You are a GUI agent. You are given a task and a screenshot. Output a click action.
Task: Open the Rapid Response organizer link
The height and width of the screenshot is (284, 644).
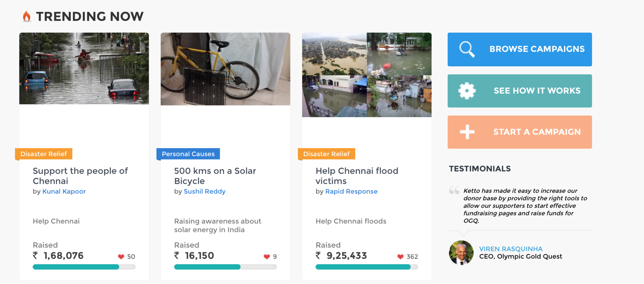[x=351, y=191]
